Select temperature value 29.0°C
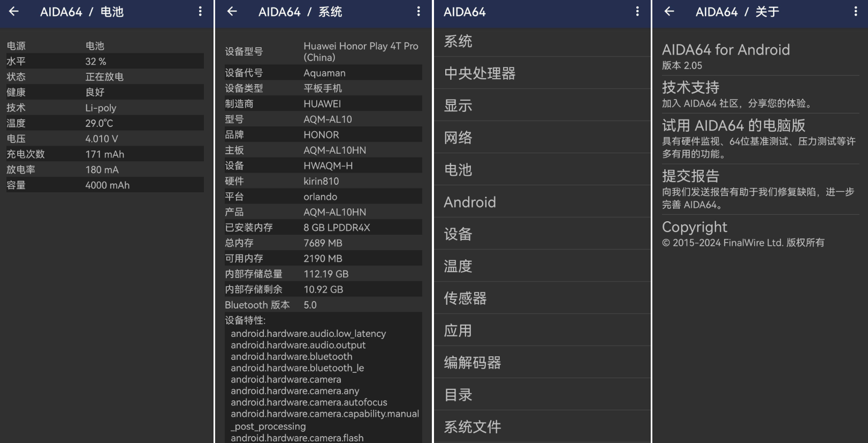The image size is (868, 443). [x=99, y=123]
